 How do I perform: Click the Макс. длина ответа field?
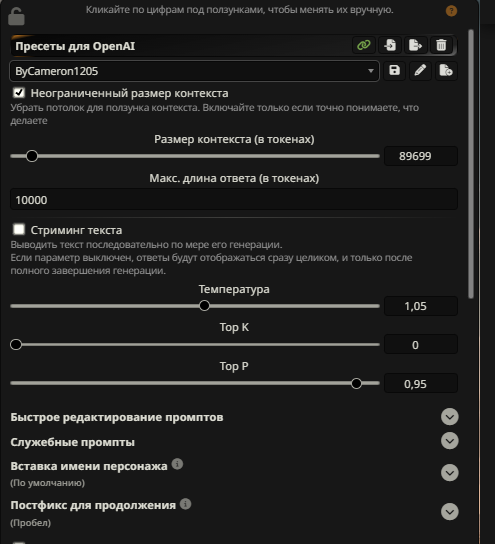[234, 199]
